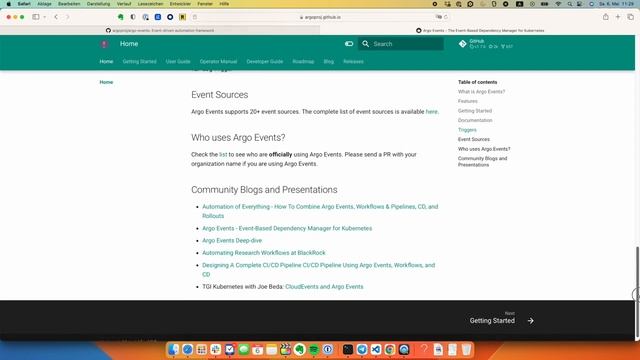Click the Evernote extension icon in Safari toolbar
Image resolution: width=640 pixels, height=360 pixels.
120,17
